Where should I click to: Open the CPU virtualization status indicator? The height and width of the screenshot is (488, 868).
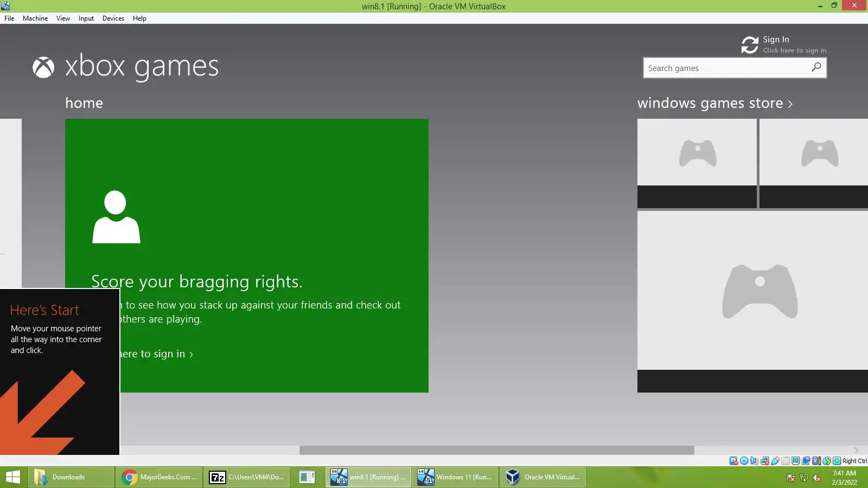(x=816, y=461)
